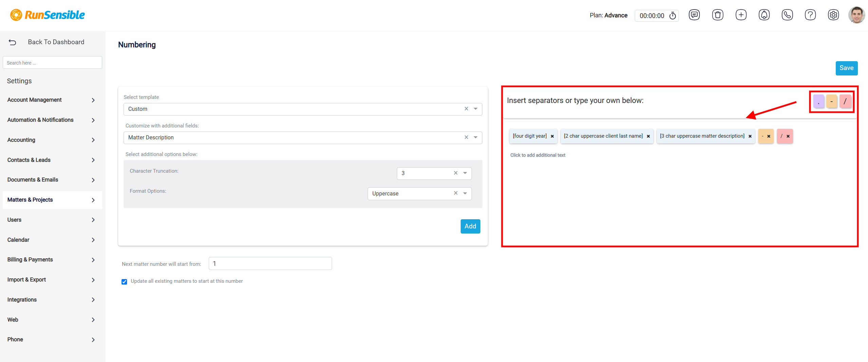This screenshot has height=362, width=868.
Task: Open the settings gear icon
Action: 833,15
